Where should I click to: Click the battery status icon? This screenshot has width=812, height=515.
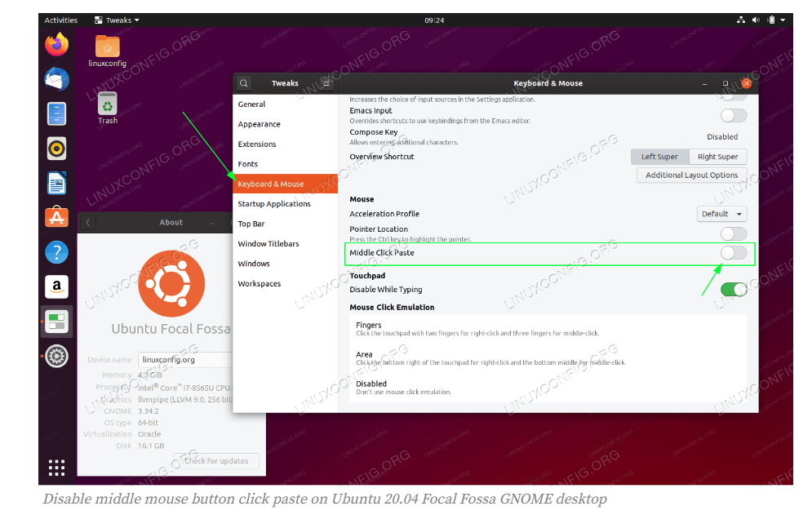[x=771, y=20]
